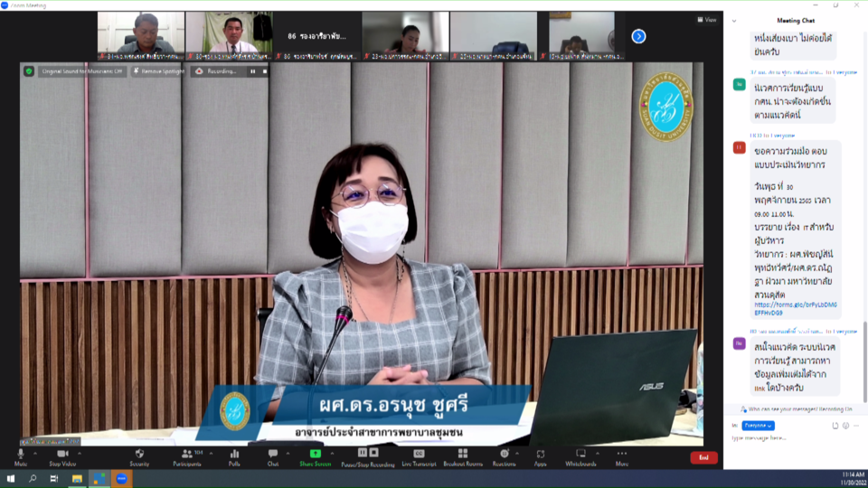
Task: Select the last visible participant thumbnail
Action: (x=581, y=36)
